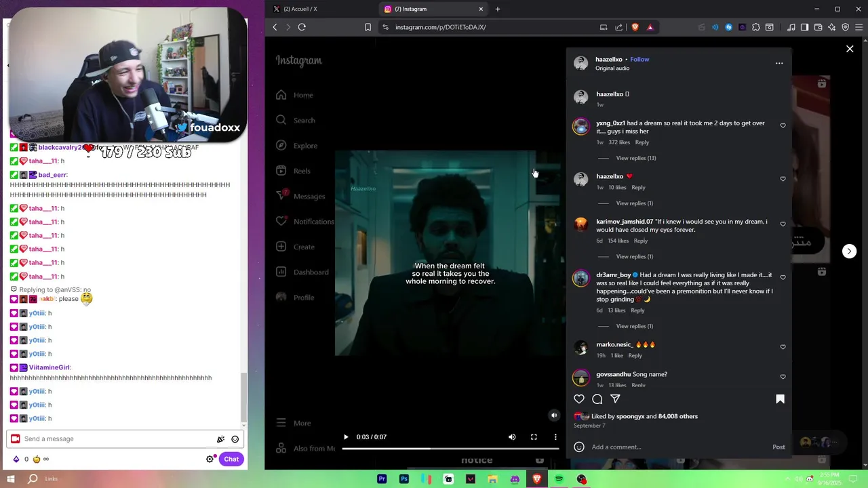868x488 pixels.
Task: Reload the Instagram page
Action: pyautogui.click(x=302, y=27)
